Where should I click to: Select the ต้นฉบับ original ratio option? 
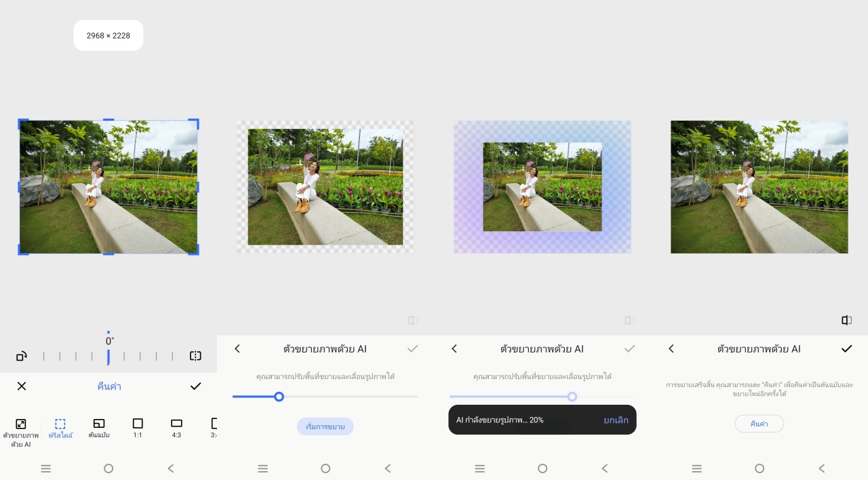99,428
